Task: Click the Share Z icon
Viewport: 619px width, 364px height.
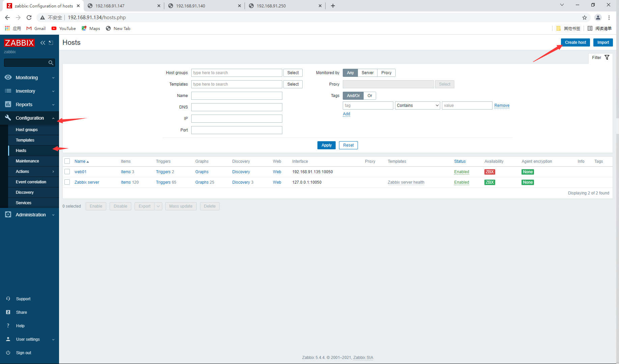Action: click(8, 312)
